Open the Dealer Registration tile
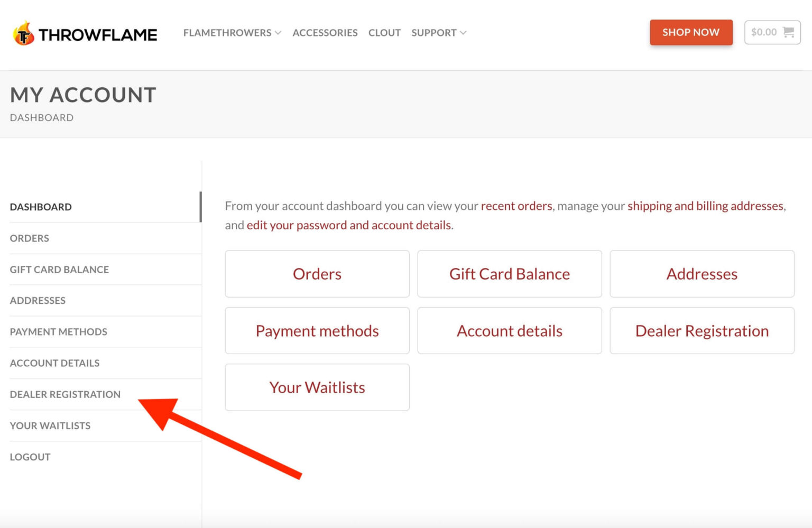The width and height of the screenshot is (812, 528). coord(702,331)
